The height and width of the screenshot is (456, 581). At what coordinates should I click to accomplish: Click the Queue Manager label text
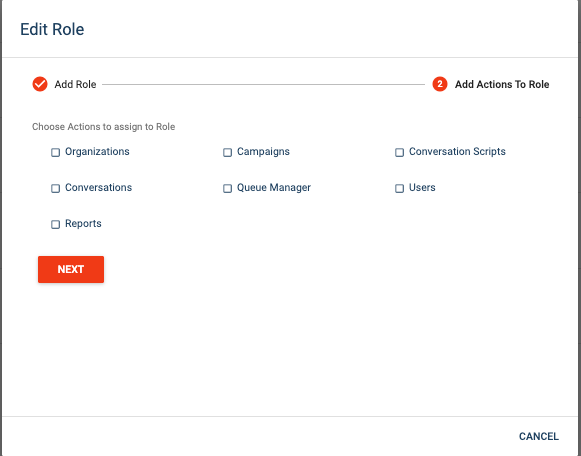click(x=274, y=187)
